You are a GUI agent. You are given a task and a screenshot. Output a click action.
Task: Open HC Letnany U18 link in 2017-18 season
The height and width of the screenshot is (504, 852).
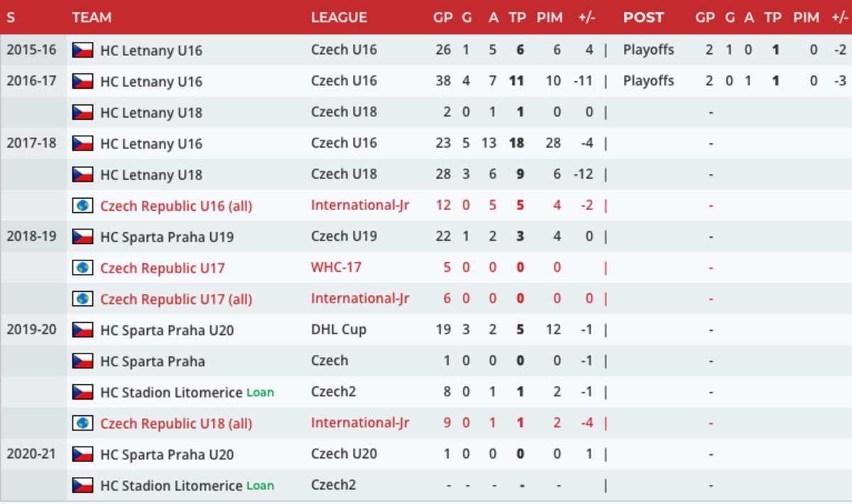pos(151,175)
